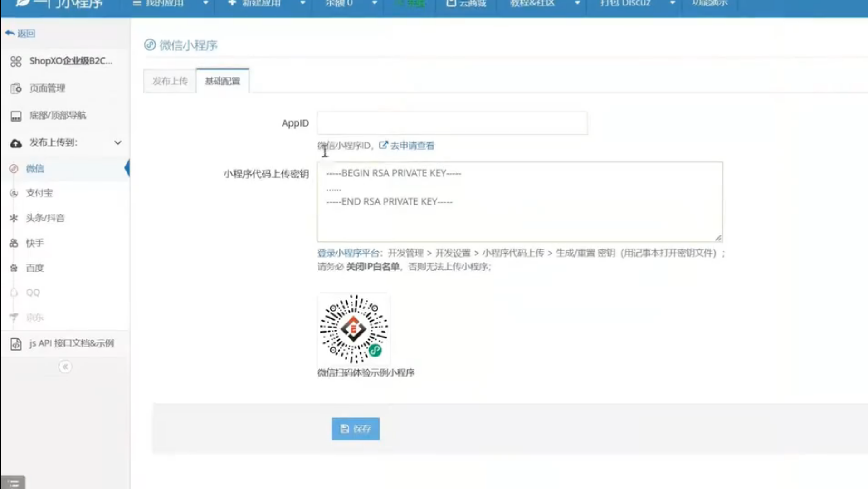Switch to the 发布上传 tab
Viewport: 868px width, 489px height.
click(x=170, y=81)
